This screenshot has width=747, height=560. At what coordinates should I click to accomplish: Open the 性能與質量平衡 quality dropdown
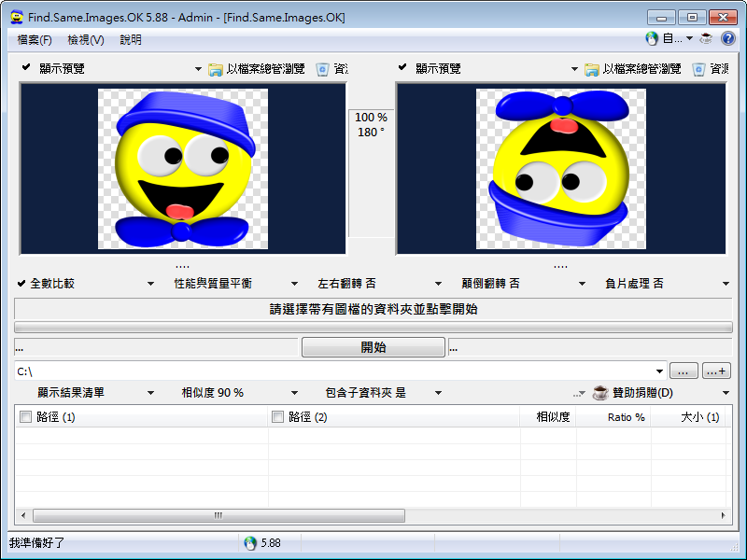[294, 283]
